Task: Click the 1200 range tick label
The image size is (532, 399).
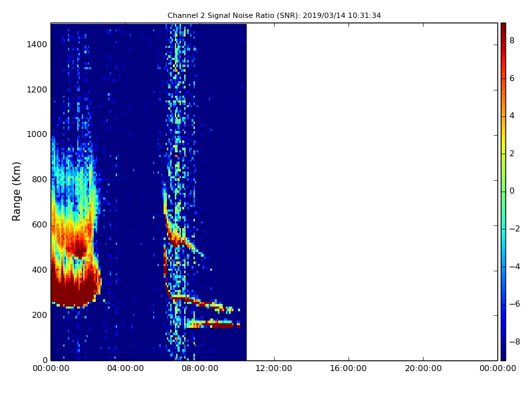Action: (37, 90)
